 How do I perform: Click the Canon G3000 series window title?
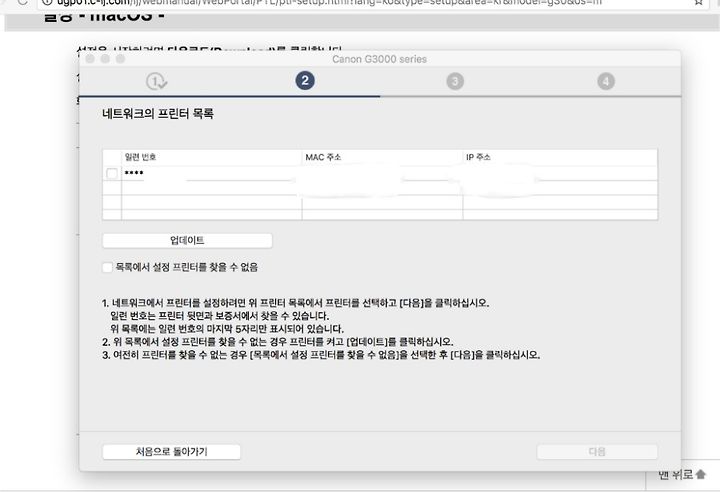379,59
